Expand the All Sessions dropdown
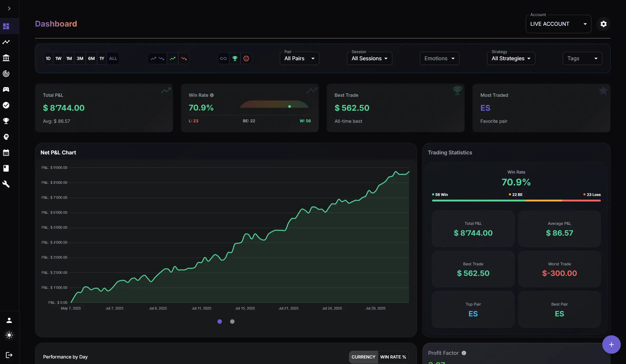The height and width of the screenshot is (364, 626). click(x=369, y=58)
